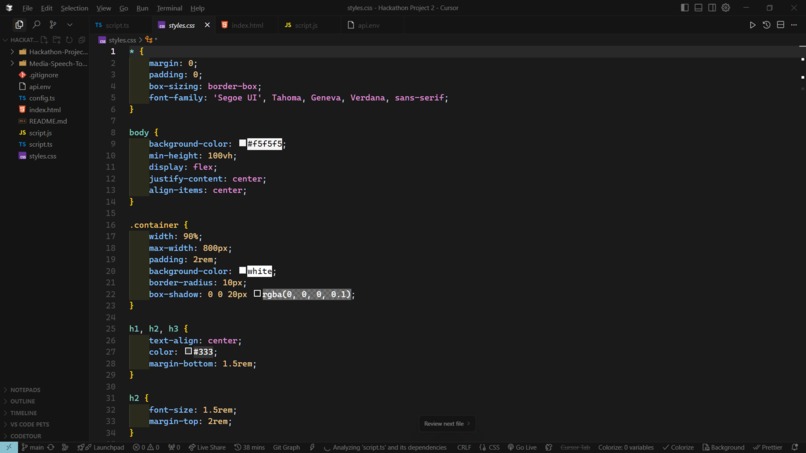Open the Run menu

(142, 8)
